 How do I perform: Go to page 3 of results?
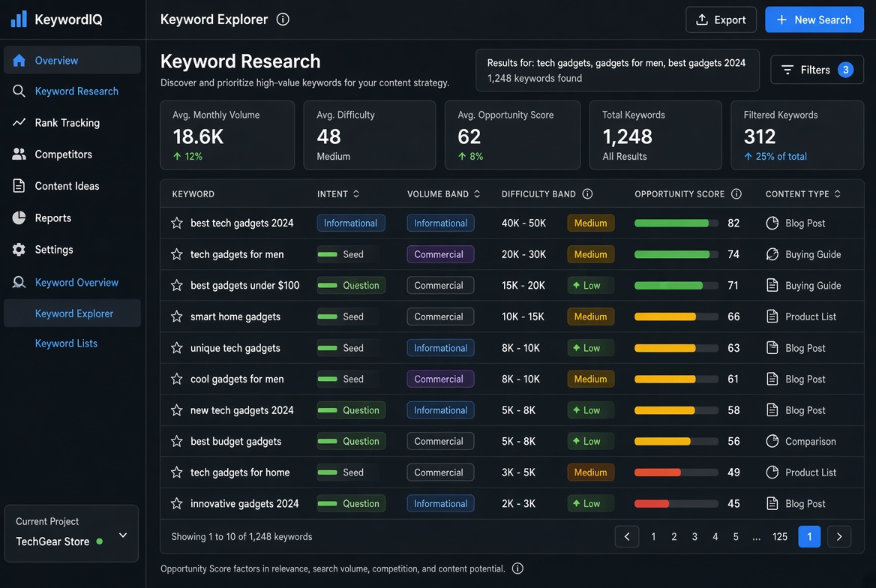pyautogui.click(x=694, y=536)
